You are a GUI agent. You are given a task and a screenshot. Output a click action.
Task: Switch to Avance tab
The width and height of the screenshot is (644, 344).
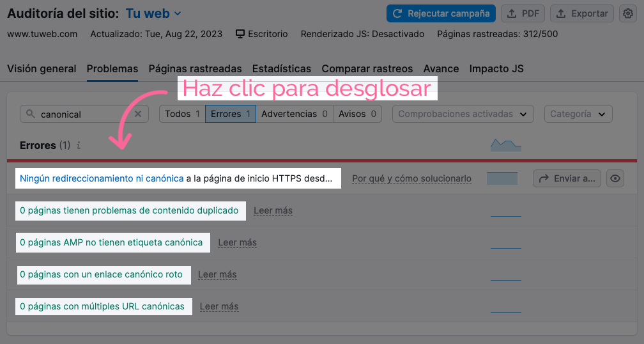point(441,68)
